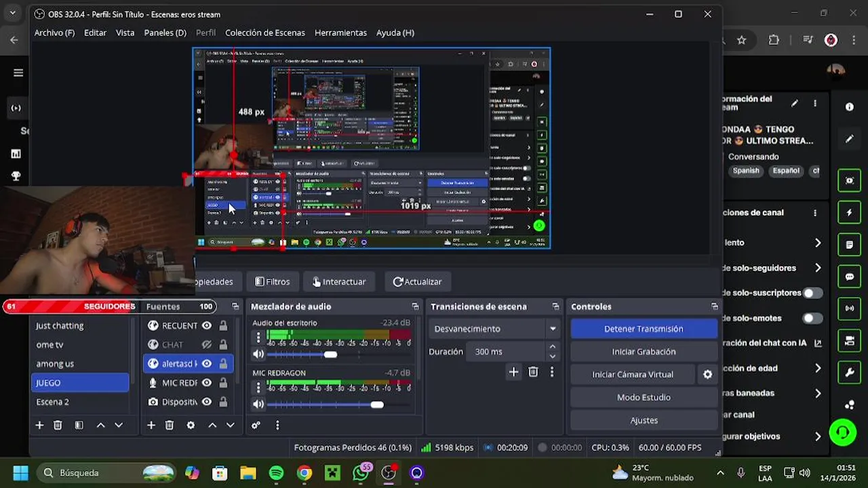Image resolution: width=868 pixels, height=488 pixels.
Task: Show the hidden CHAT source
Action: point(207,344)
